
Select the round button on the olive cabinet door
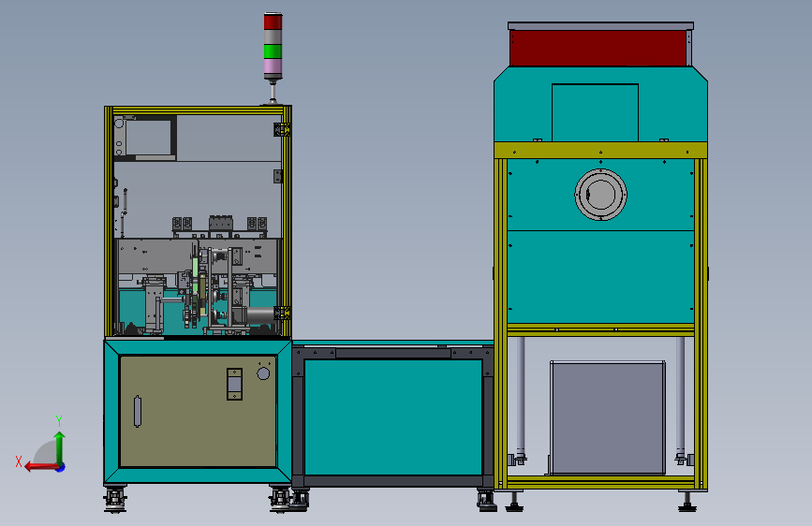[x=263, y=373]
